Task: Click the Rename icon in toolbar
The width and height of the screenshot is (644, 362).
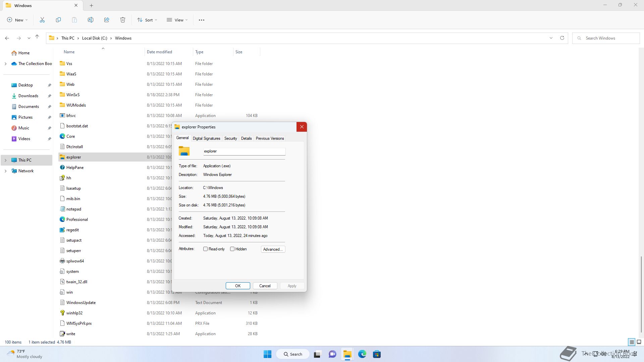Action: pyautogui.click(x=91, y=20)
